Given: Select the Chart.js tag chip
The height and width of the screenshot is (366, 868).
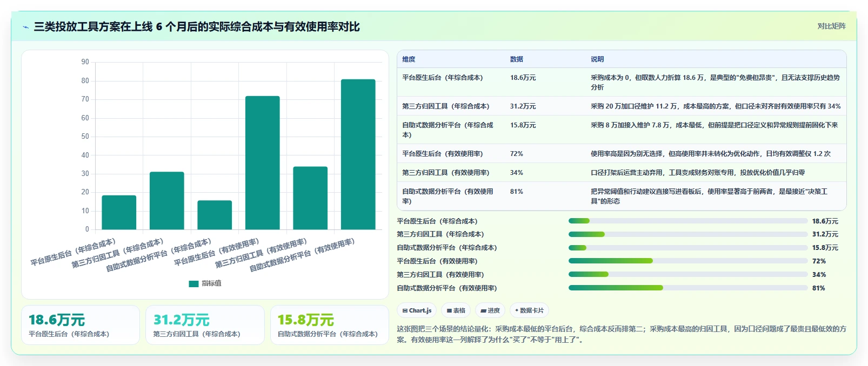Looking at the screenshot, I should (x=417, y=310).
